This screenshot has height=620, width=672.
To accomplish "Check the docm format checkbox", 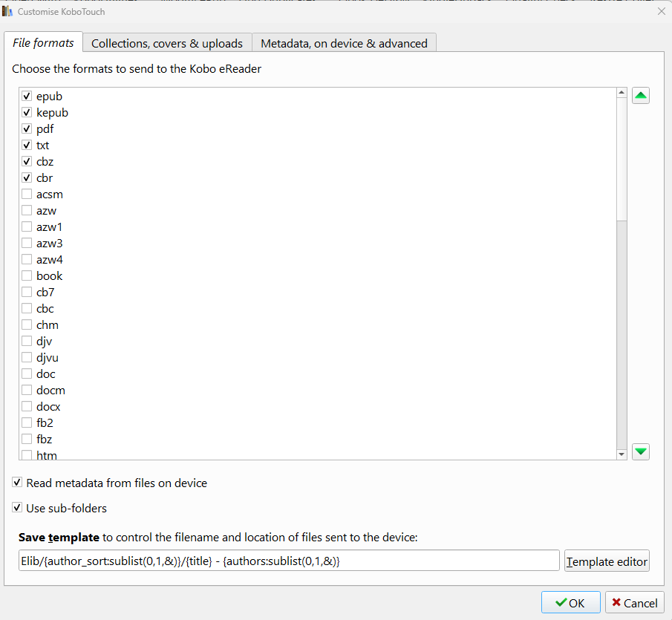I will [x=27, y=390].
